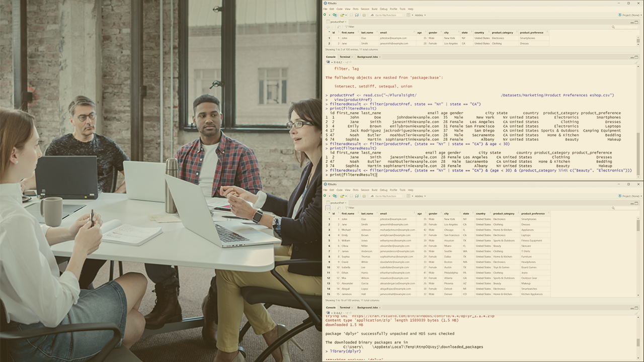Close the productPref viewer tab

[x=346, y=23]
